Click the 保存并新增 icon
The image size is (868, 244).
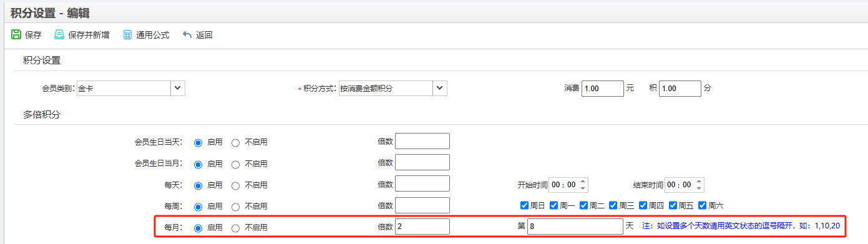point(59,35)
